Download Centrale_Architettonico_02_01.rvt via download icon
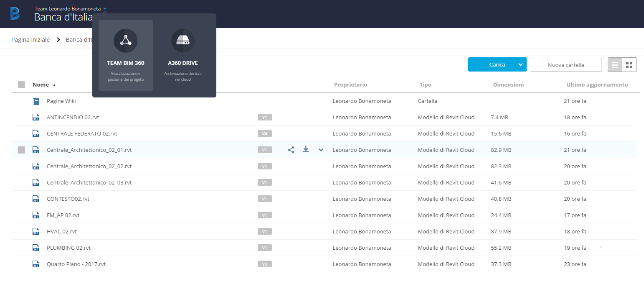Image resolution: width=644 pixels, height=297 pixels. [306, 149]
